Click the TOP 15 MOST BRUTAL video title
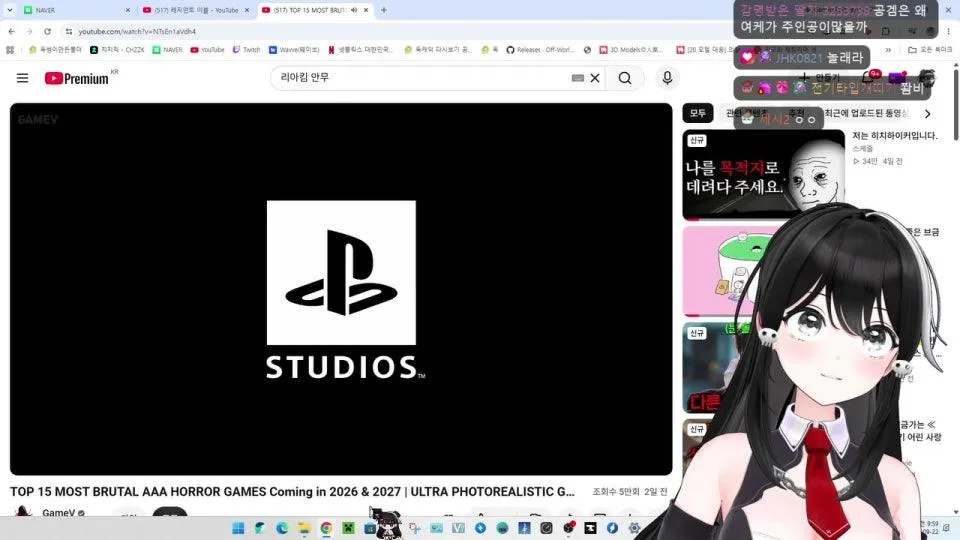 (292, 492)
